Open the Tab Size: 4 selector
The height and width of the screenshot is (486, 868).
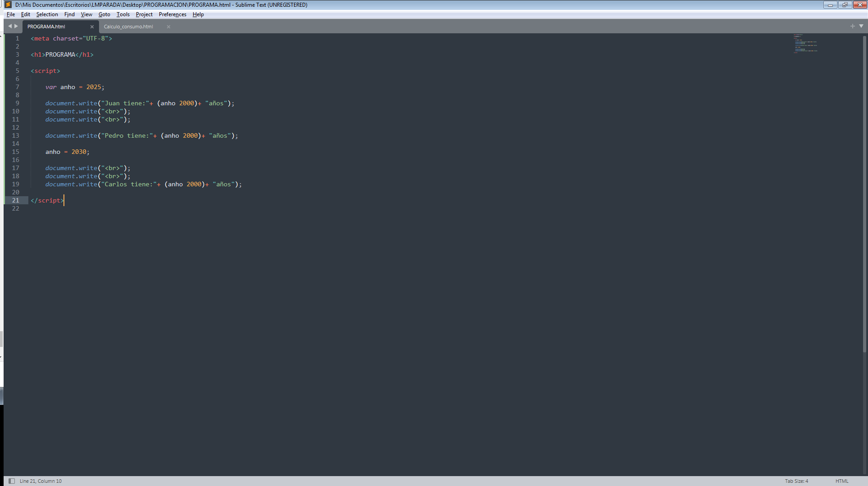pos(796,481)
